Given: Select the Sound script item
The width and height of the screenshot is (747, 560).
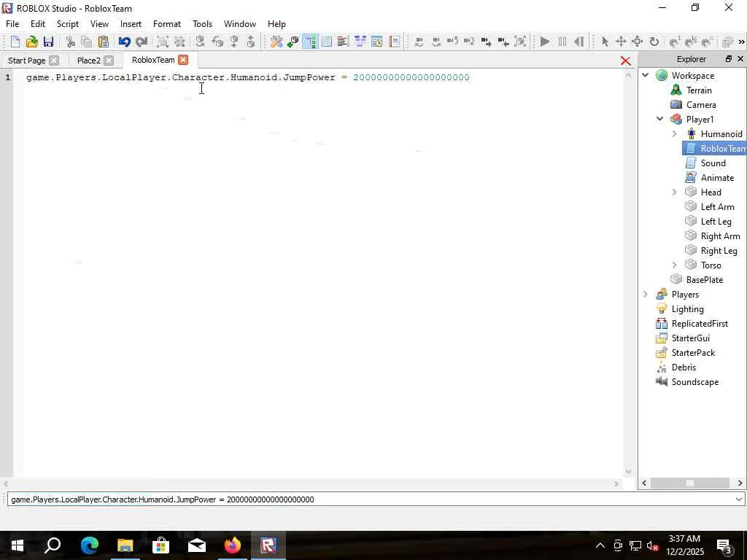Looking at the screenshot, I should tap(713, 163).
